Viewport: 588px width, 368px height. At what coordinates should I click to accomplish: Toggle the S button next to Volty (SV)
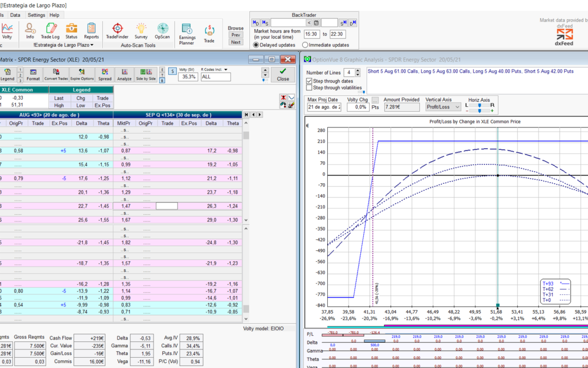[x=172, y=71]
